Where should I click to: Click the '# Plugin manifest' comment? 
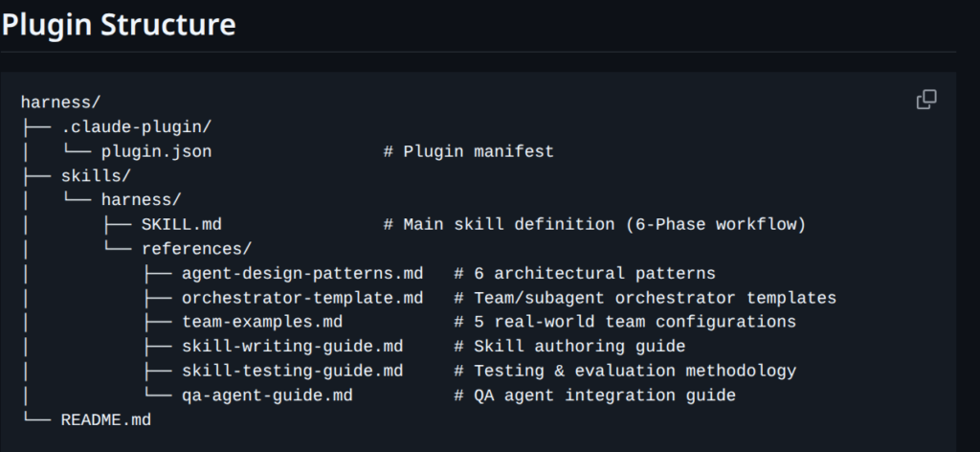click(x=469, y=151)
